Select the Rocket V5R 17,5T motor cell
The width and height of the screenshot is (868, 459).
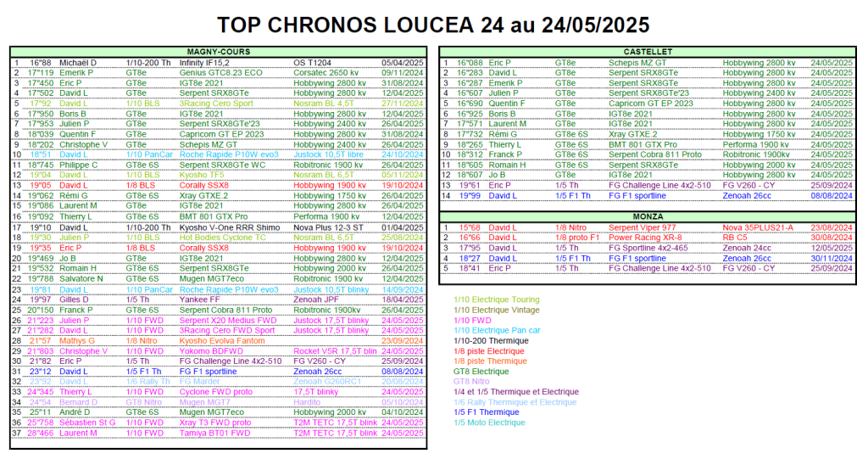pyautogui.click(x=335, y=351)
